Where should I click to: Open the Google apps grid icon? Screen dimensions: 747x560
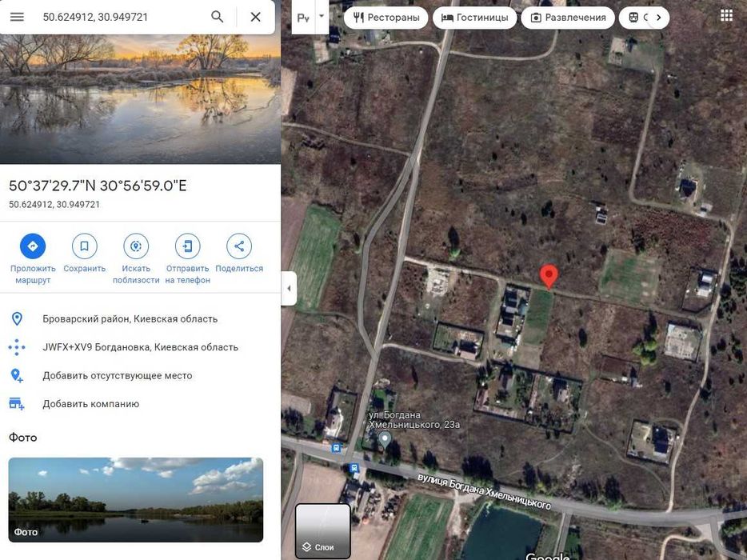(726, 16)
